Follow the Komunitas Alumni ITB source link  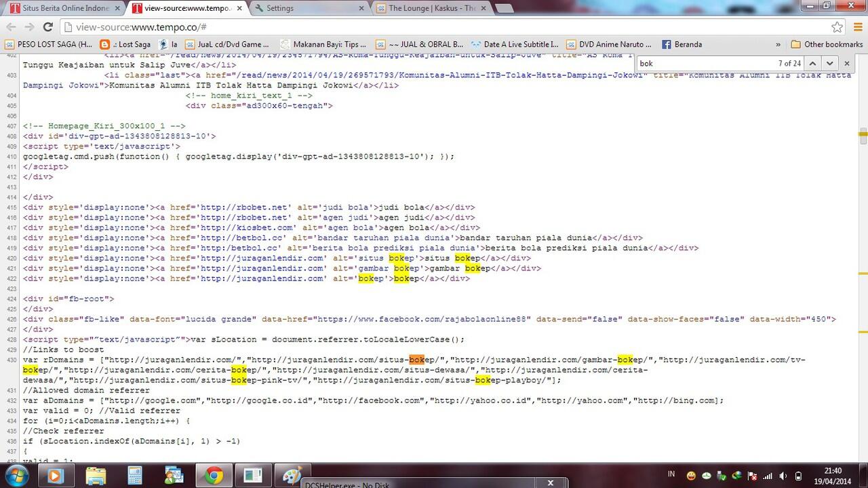tap(418, 75)
